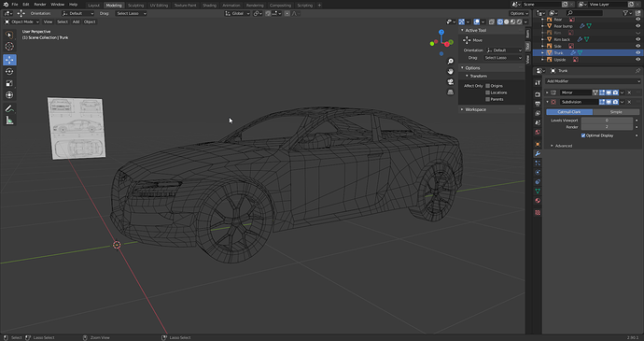Expand the Mirror modifier panel
Viewport: 644px width, 341px height.
[547, 92]
